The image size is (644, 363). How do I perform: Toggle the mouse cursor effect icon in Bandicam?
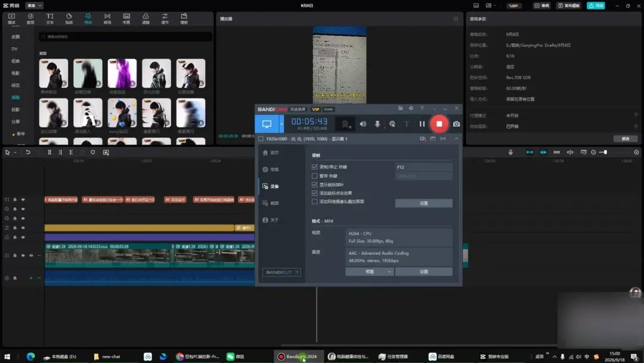[x=392, y=124]
